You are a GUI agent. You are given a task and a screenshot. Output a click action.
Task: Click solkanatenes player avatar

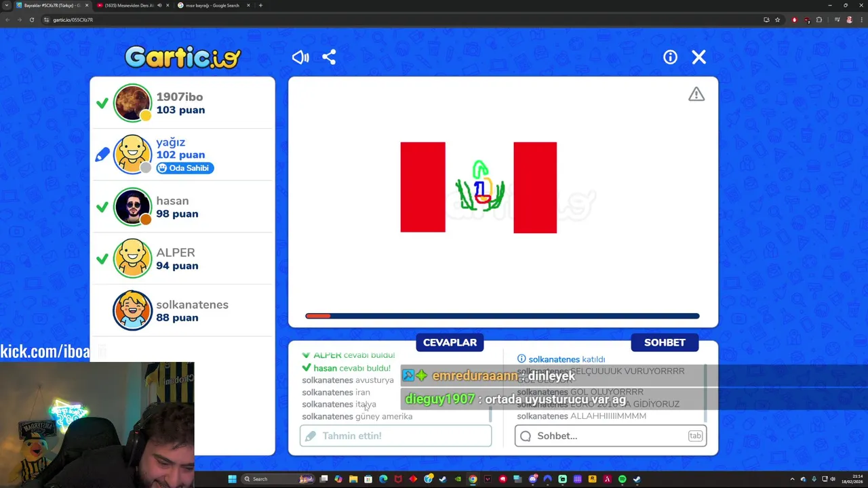click(x=132, y=310)
